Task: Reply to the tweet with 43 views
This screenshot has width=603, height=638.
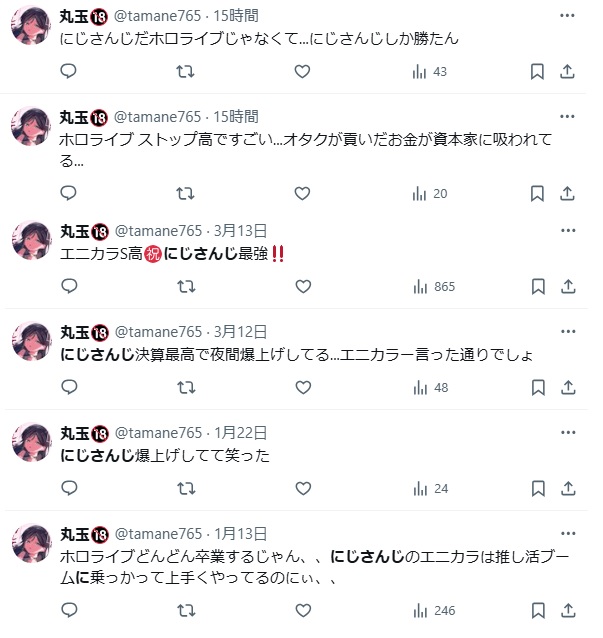Action: 69,72
